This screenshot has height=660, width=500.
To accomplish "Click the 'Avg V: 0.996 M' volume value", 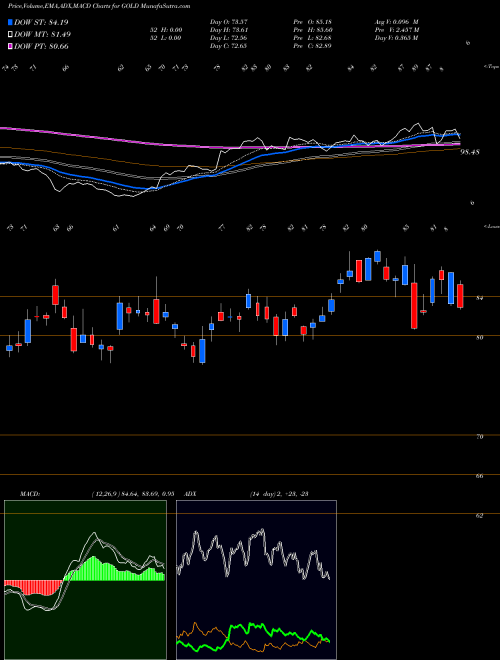I will (396, 22).
